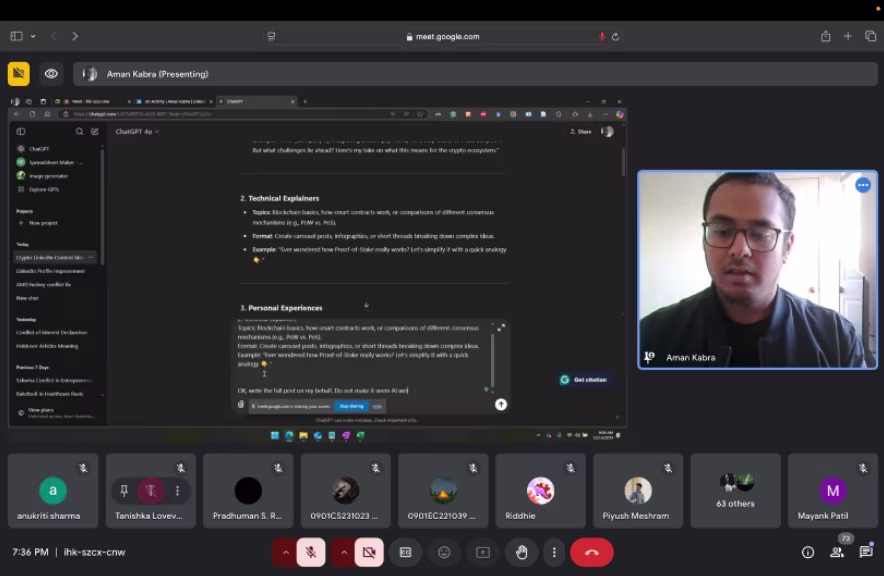Click the present screen button
Viewport: 884px width, 576px height.
point(483,552)
